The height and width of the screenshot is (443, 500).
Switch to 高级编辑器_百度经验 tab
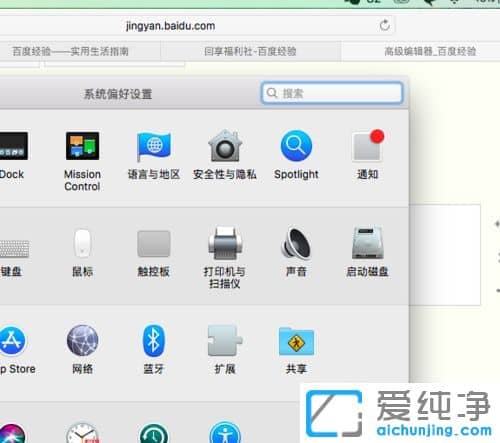pos(430,51)
